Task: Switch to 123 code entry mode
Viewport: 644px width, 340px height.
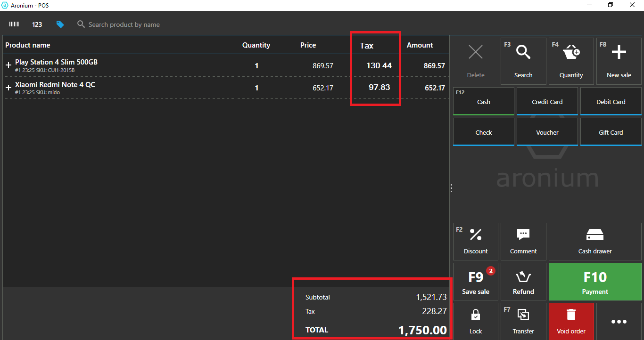Action: pyautogui.click(x=37, y=24)
